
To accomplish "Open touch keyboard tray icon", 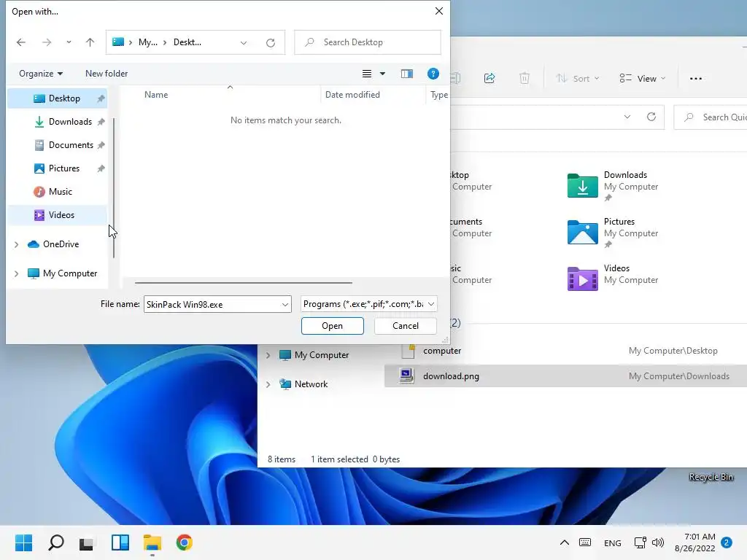I will coord(585,542).
